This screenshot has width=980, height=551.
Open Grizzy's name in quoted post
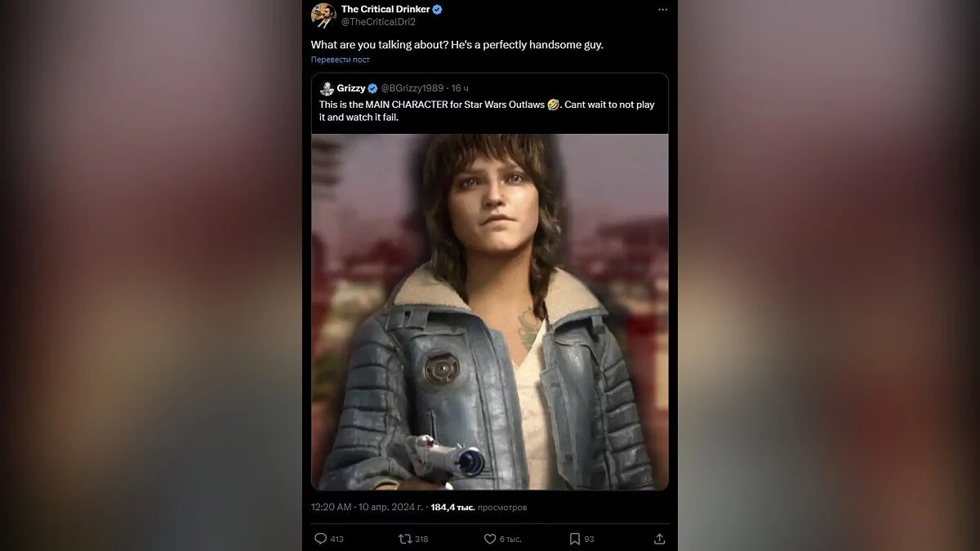click(351, 88)
